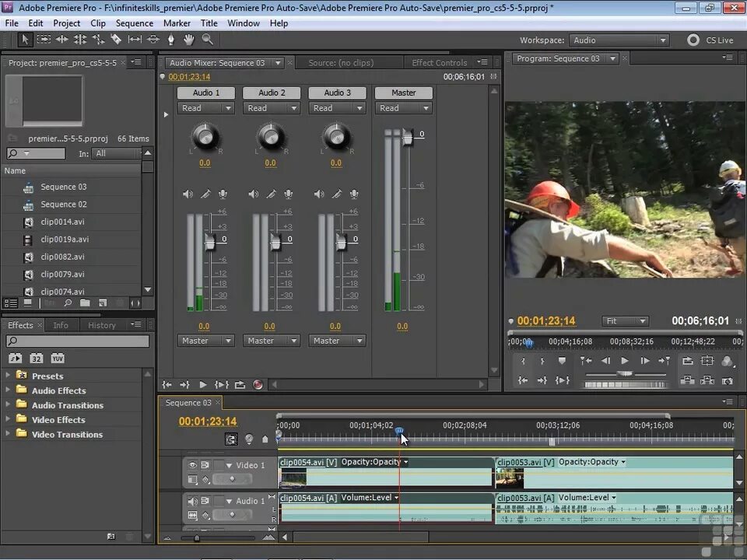Select the Ripple Edit tool
Screen dimensions: 747x560
click(62, 40)
